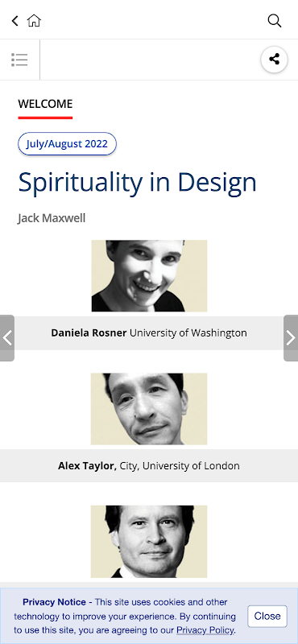The image size is (298, 644).
Task: Open the Privacy Policy link
Action: pyautogui.click(x=205, y=630)
